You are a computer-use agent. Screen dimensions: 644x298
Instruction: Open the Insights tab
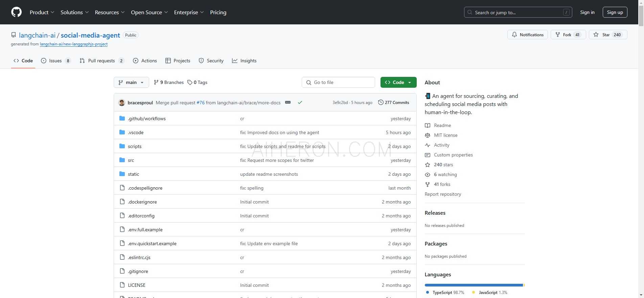tap(244, 61)
